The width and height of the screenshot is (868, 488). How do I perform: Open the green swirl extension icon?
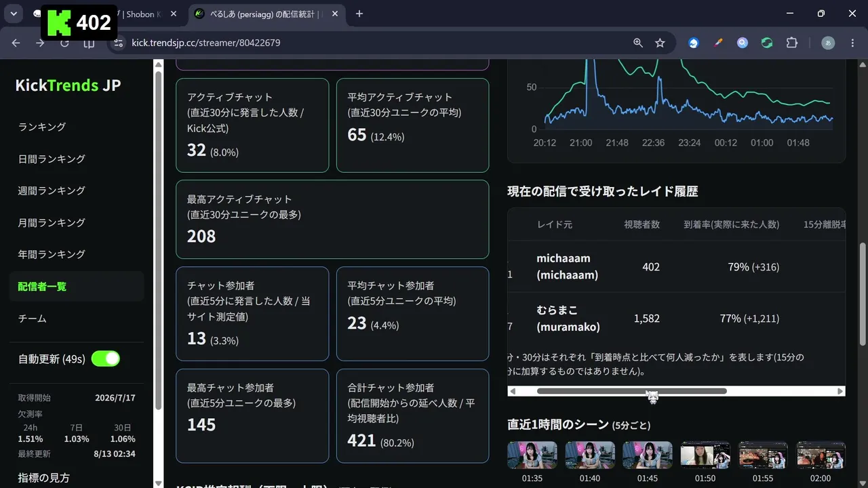click(767, 43)
